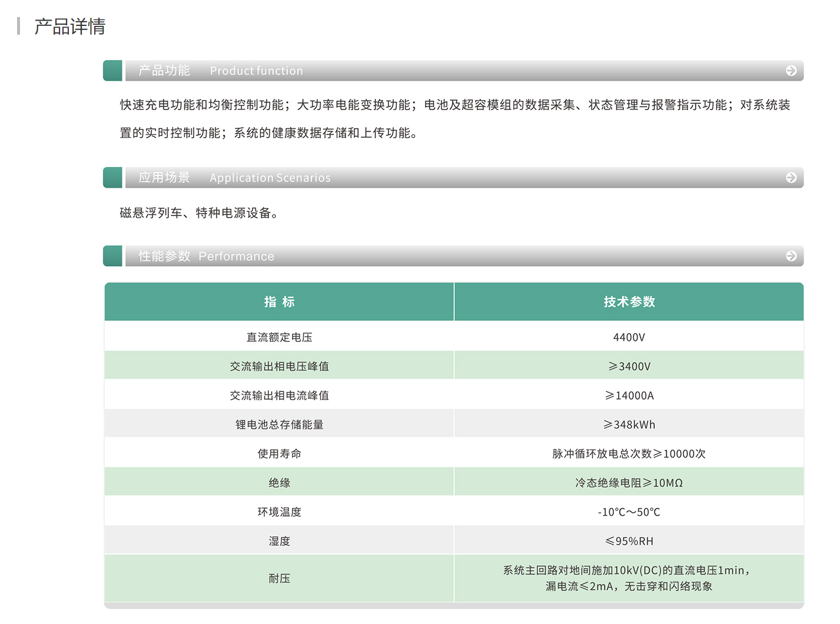Image resolution: width=840 pixels, height=624 pixels.
Task: Click the 使用寿命 row label
Action: point(279,454)
